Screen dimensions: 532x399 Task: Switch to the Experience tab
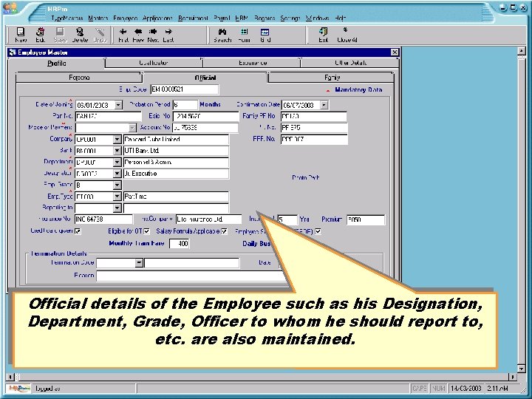point(252,63)
